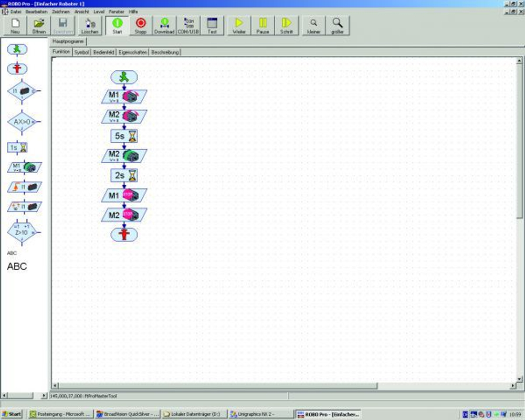Switch to the Eigenschaften tab
Viewport: 525px width, 420px height.
coord(133,52)
